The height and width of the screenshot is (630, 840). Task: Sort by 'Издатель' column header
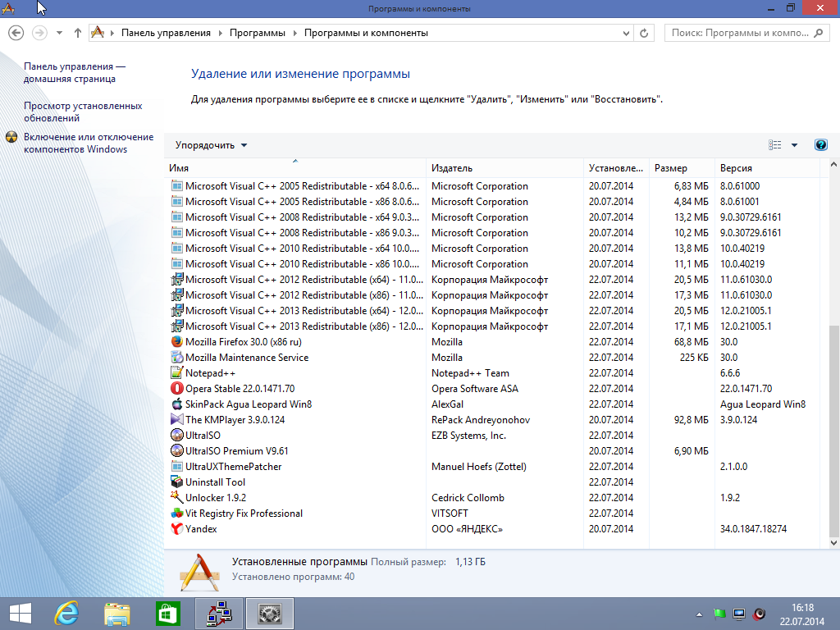[504, 168]
